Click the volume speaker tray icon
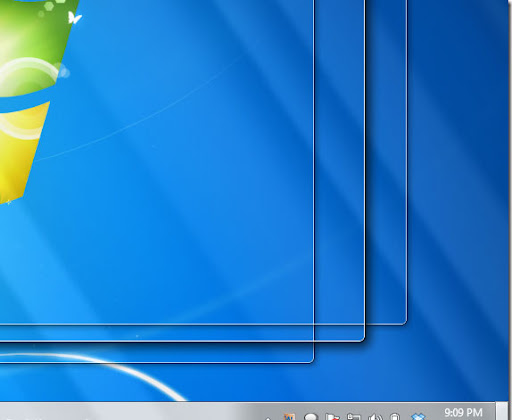The image size is (512, 420). point(376,417)
